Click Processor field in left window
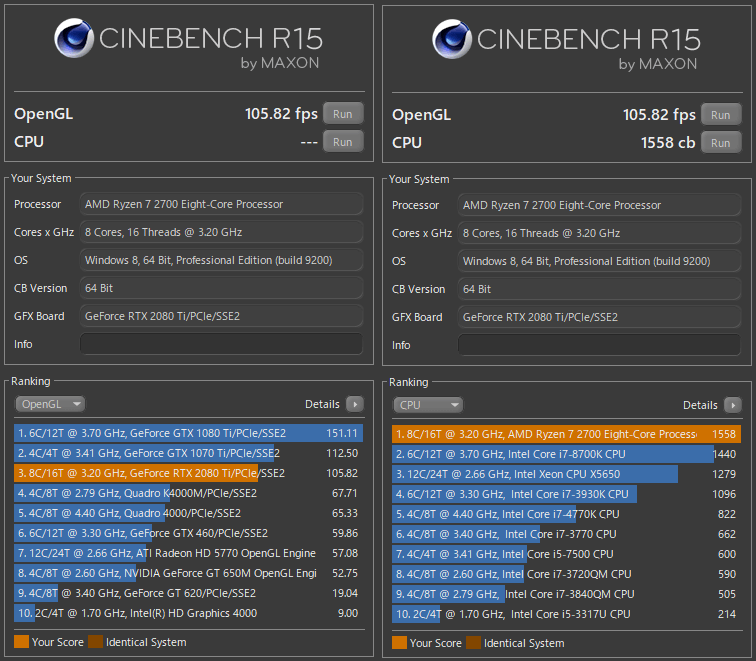This screenshot has width=756, height=661. (x=221, y=204)
